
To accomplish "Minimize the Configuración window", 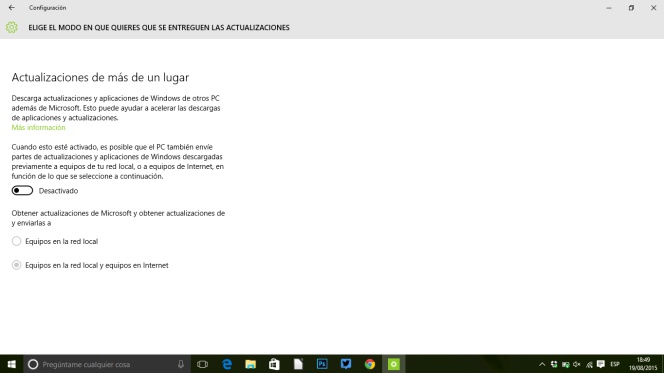I will (x=609, y=8).
